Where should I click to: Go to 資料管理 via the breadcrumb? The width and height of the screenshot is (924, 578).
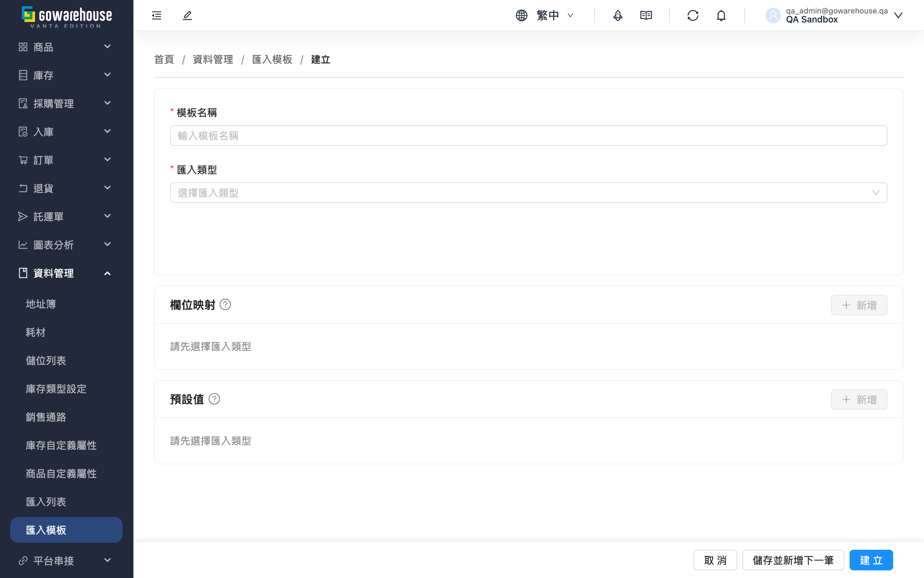(213, 60)
